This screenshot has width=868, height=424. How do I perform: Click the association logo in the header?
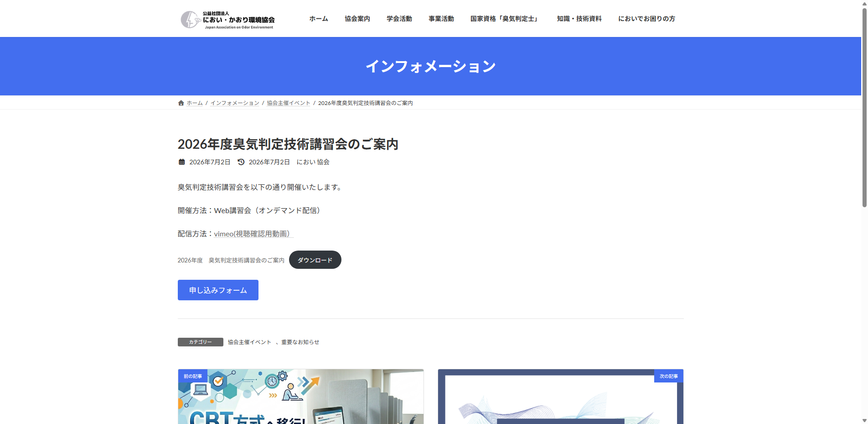point(227,20)
